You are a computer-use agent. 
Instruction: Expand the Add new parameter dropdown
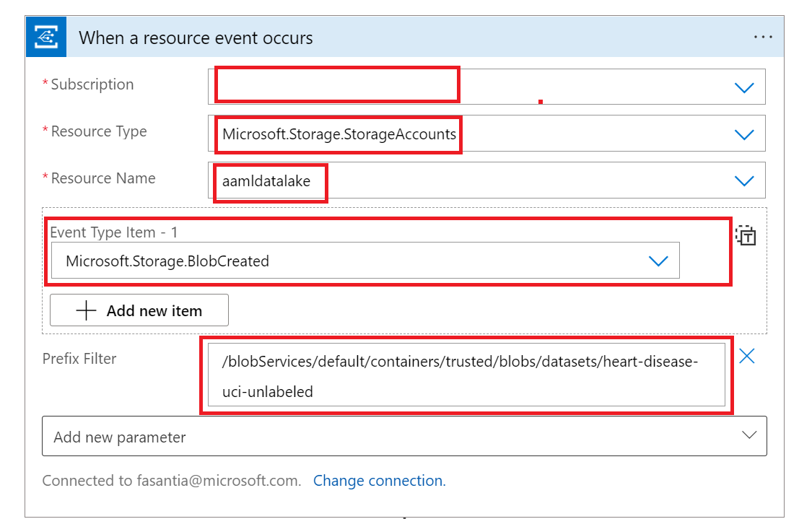[x=749, y=435]
